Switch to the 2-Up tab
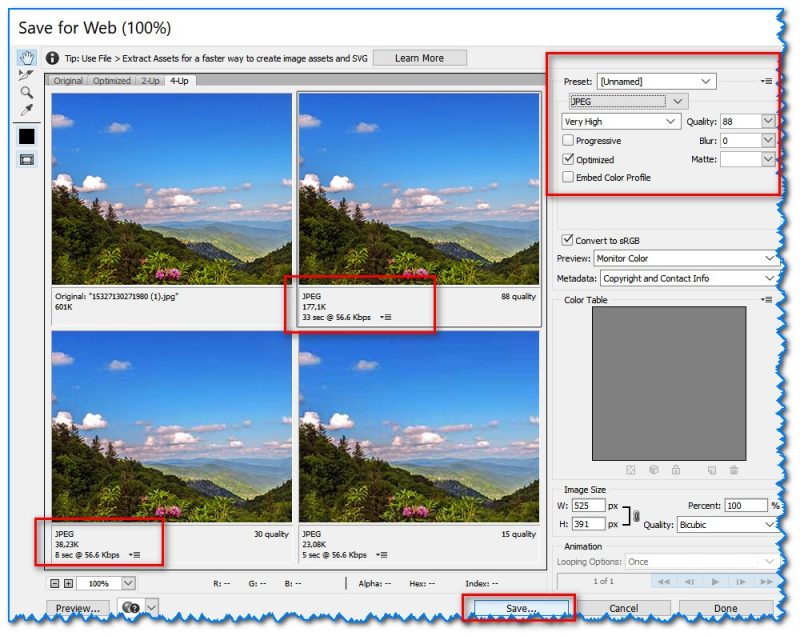Image resolution: width=800 pixels, height=636 pixels. tap(151, 81)
